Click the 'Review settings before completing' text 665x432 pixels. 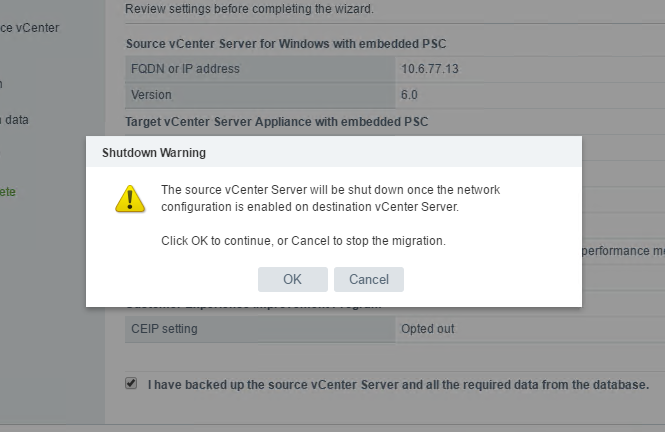249,8
